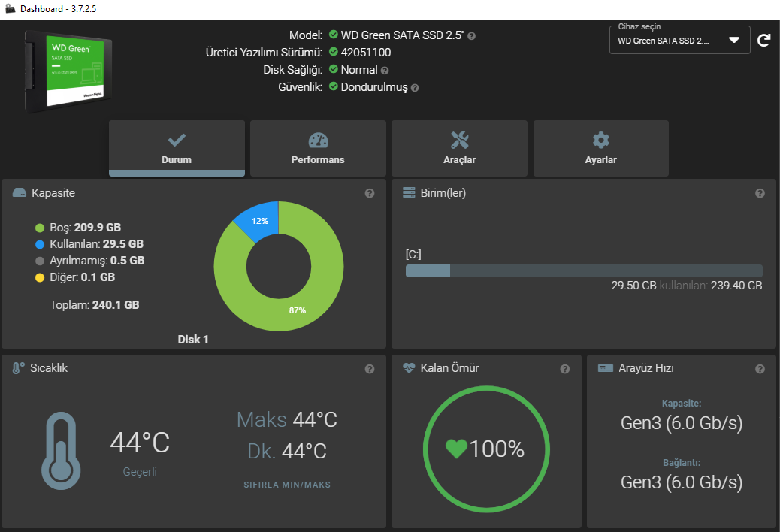The image size is (780, 532).
Task: Click the help icon next to Güvenlik Dondurulmuş
Action: coord(415,88)
